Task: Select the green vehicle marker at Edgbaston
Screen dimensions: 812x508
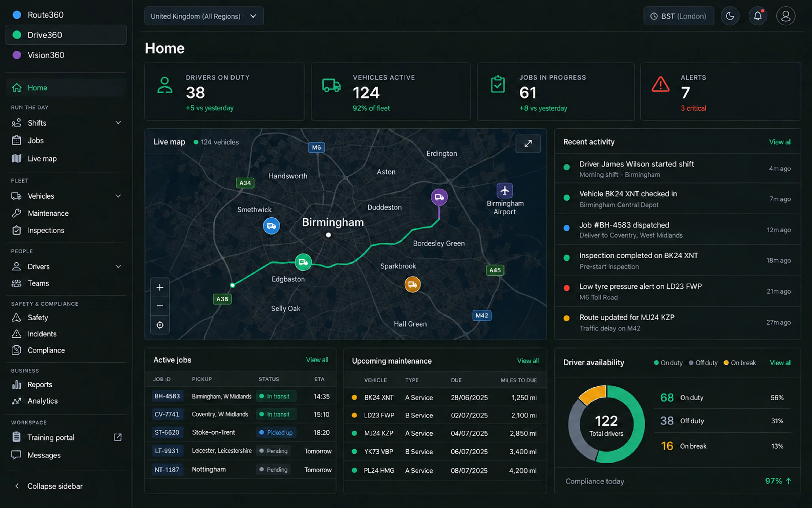Action: (303, 262)
